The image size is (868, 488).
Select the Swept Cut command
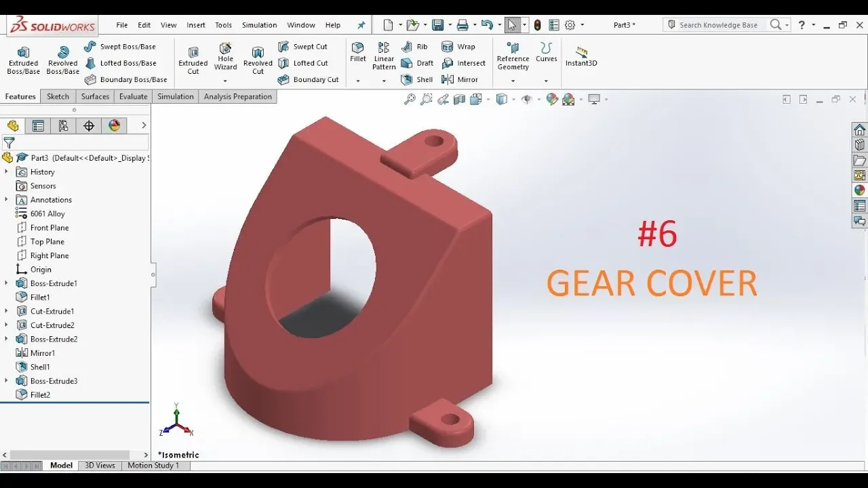tap(302, 47)
